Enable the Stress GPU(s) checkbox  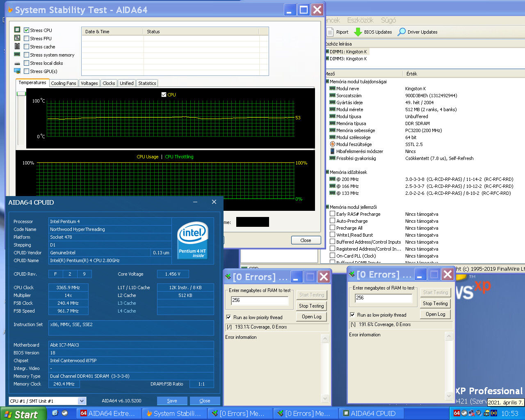26,71
